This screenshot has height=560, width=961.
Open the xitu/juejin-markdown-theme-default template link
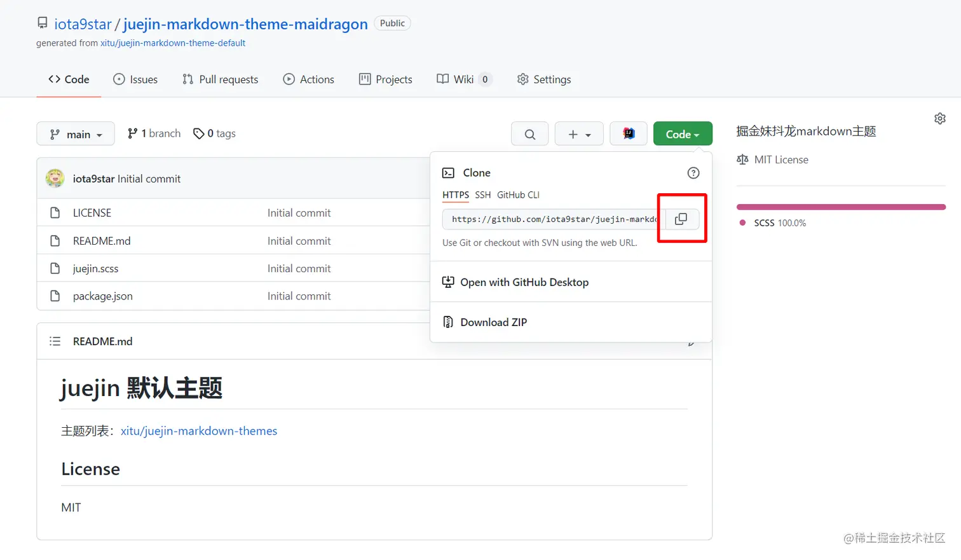coord(173,43)
